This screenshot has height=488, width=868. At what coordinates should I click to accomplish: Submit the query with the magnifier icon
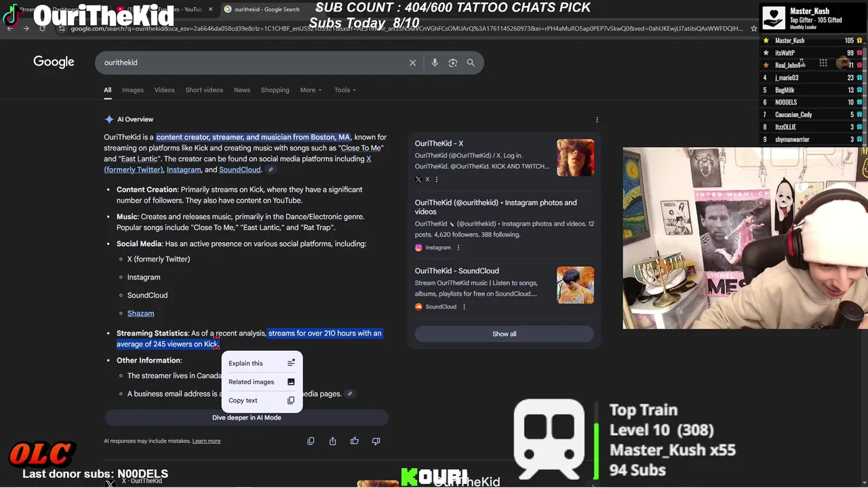click(x=471, y=62)
